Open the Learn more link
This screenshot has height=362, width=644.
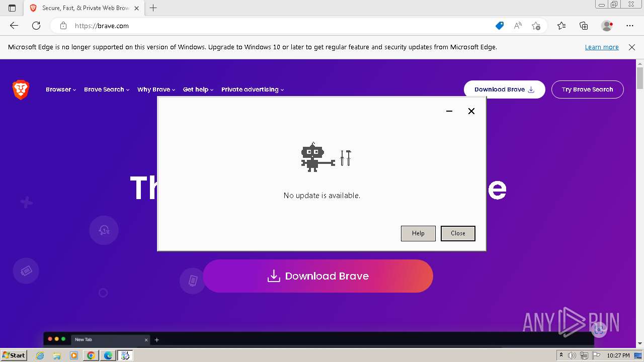[x=602, y=47]
